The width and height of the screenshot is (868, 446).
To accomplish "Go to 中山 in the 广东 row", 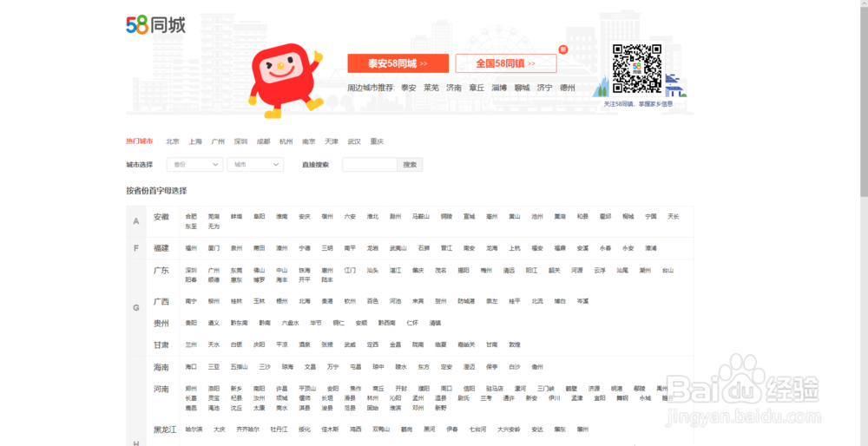I will coord(282,271).
